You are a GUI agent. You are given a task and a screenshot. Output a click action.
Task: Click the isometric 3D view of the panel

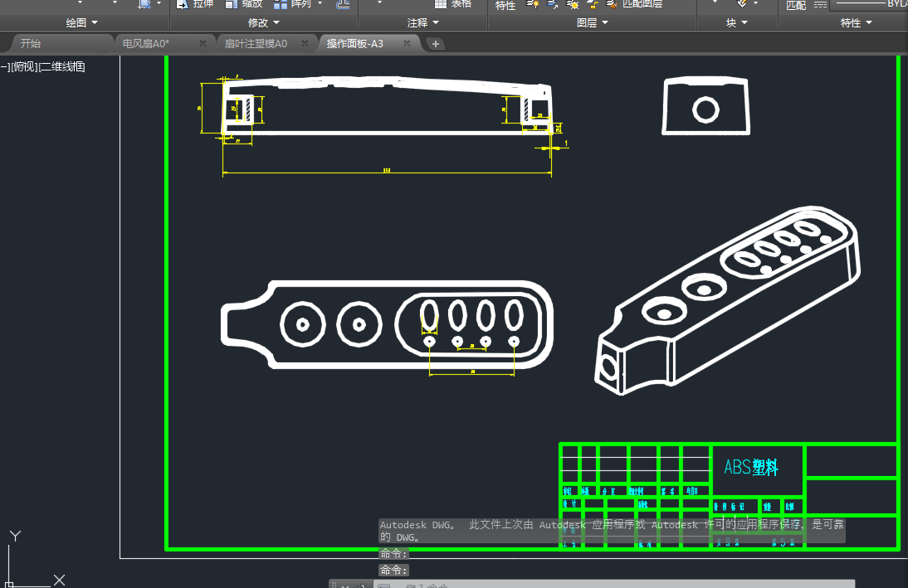click(x=727, y=300)
